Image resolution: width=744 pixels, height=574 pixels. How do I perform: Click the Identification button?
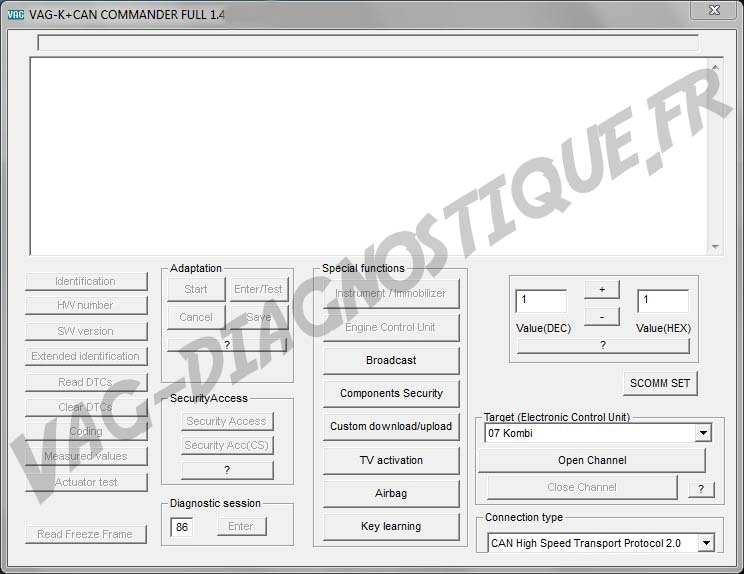[x=86, y=281]
